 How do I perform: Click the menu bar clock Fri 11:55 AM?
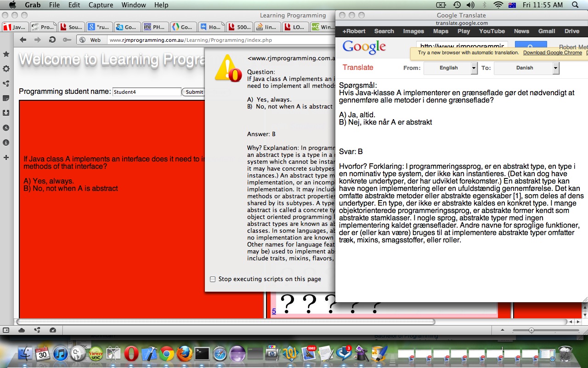[x=542, y=5]
